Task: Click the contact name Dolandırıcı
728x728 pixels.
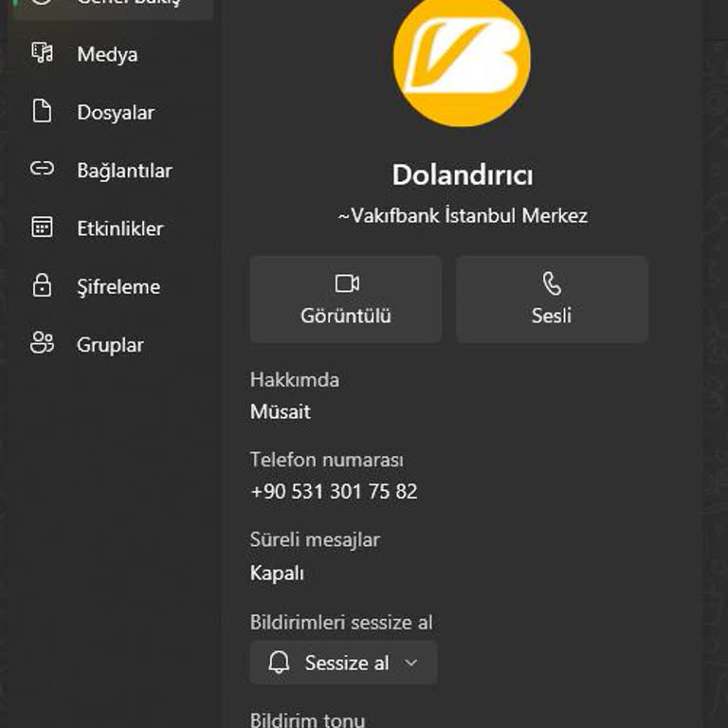Action: coord(463,175)
